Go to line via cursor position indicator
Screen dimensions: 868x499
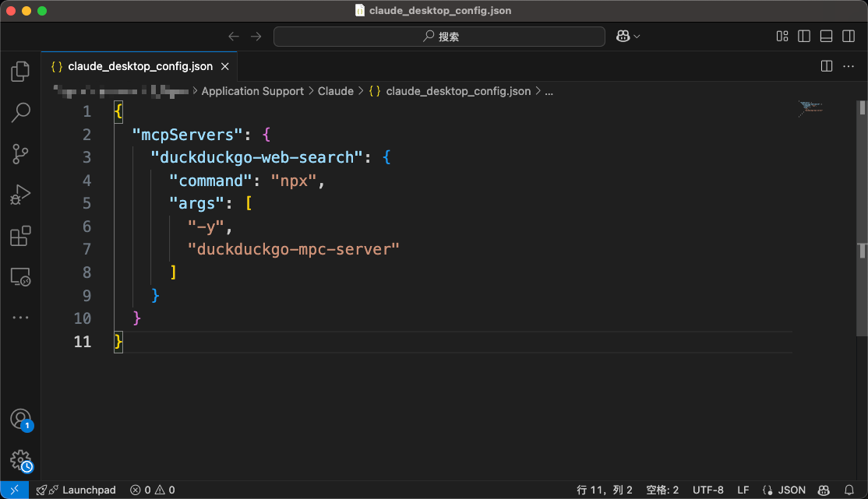605,490
